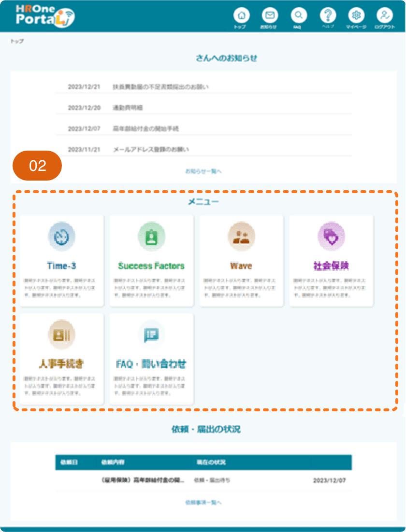
Task: Click the notice date 2023/12/21
Action: 84,87
